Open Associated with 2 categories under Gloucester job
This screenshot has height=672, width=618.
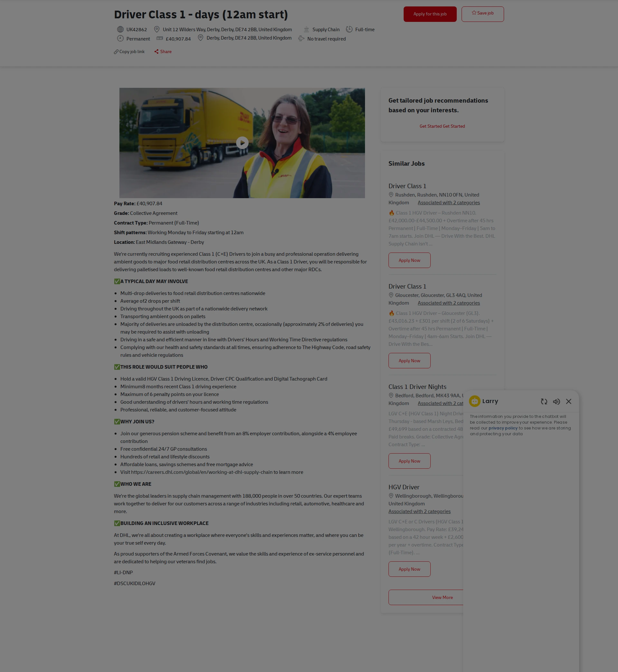click(448, 303)
